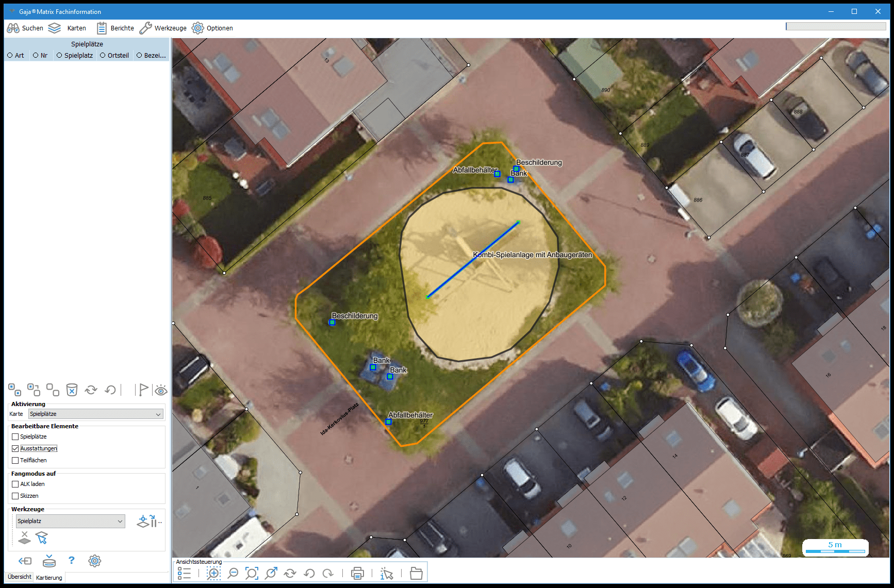
Task: Click the zoom in magnifier icon
Action: [x=213, y=573]
